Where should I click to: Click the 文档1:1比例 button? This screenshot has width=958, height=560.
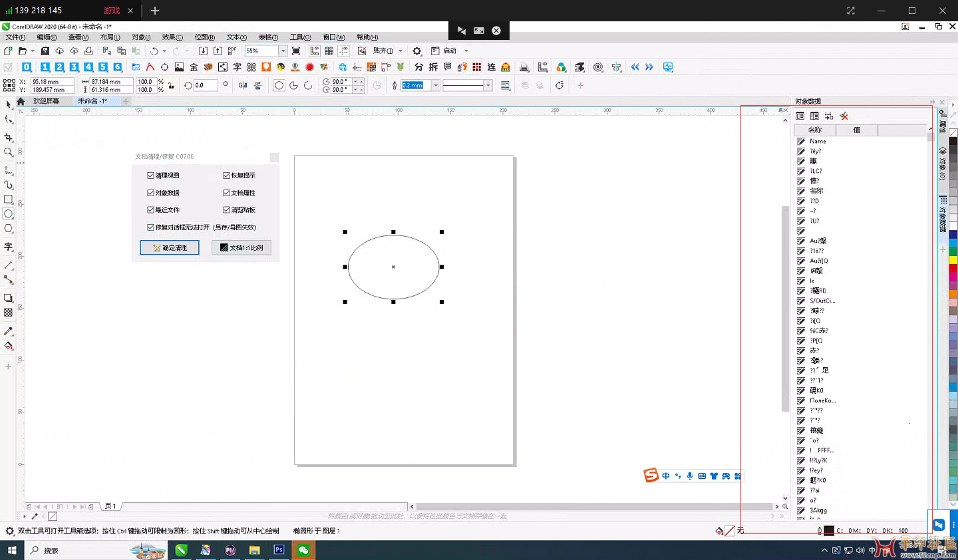point(241,247)
